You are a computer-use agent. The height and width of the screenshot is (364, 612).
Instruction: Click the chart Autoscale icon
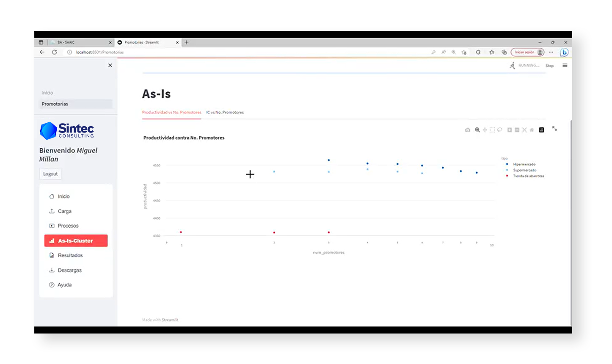point(524,130)
